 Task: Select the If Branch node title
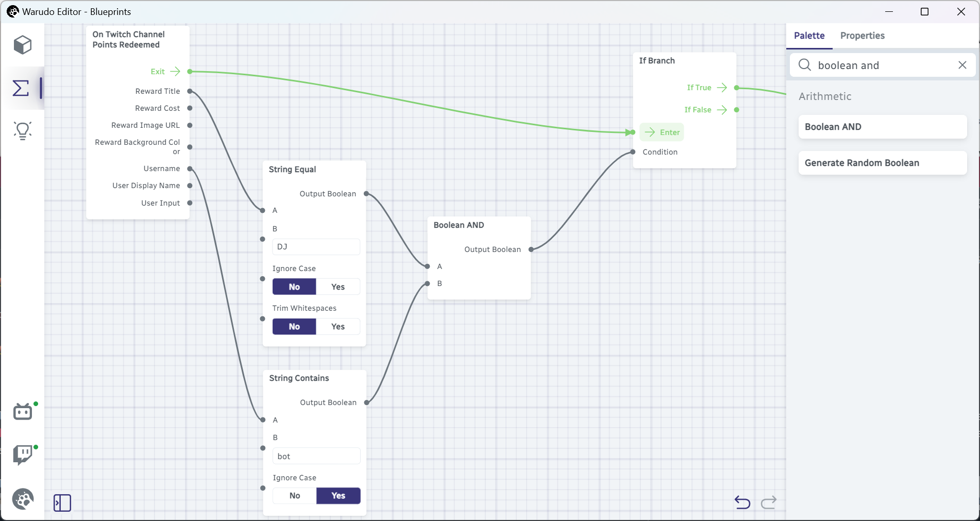click(x=657, y=61)
